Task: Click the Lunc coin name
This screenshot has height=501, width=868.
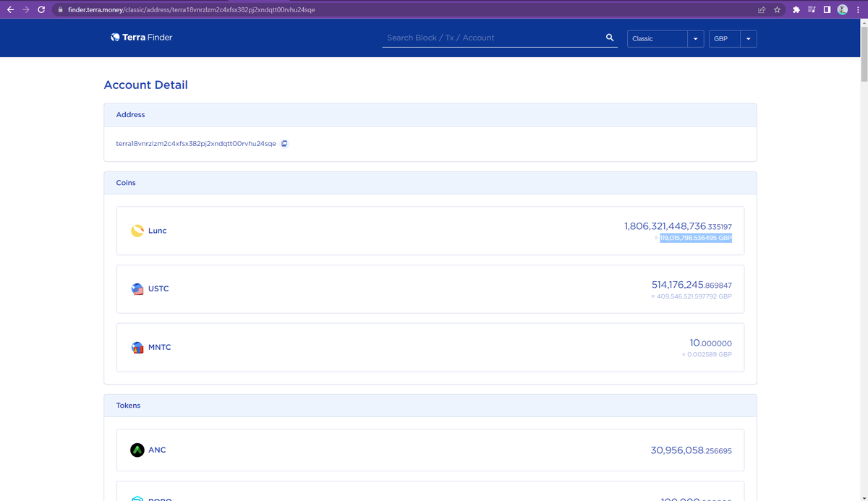Action: [x=157, y=231]
